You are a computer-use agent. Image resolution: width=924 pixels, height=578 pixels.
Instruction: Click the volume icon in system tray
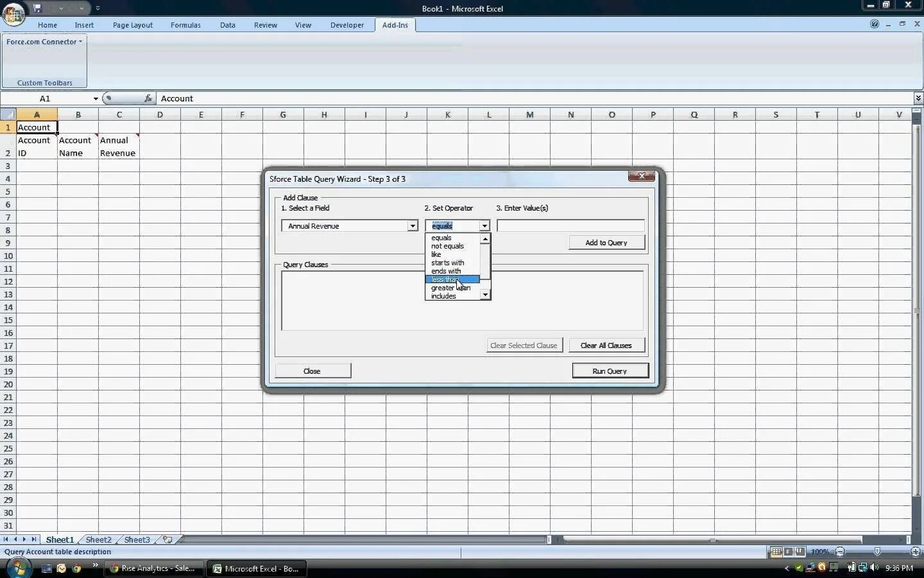[x=874, y=568]
